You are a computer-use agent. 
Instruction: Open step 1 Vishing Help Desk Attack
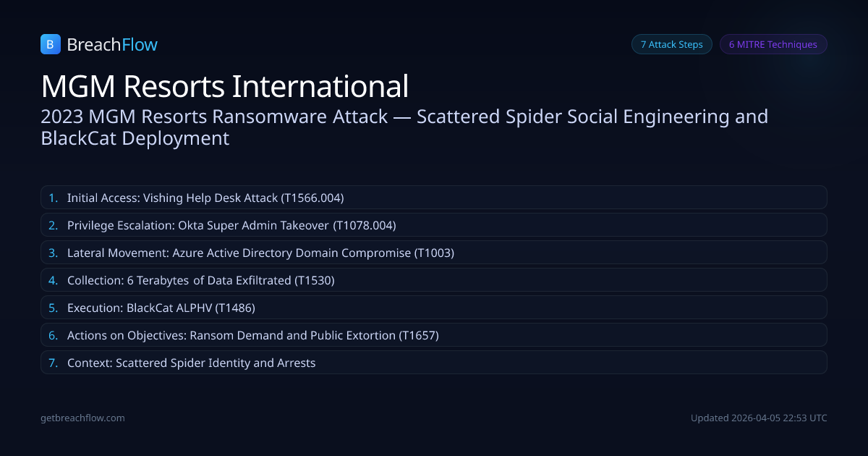(205, 198)
